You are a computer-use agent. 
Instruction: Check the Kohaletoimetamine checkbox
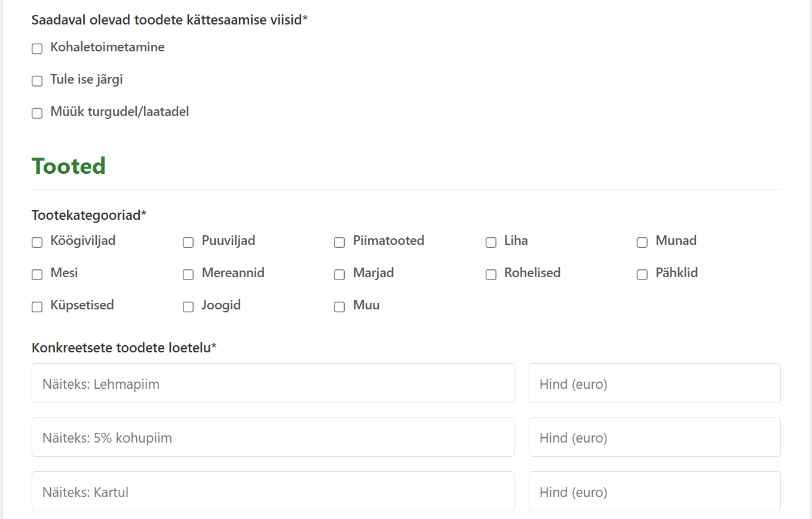point(37,48)
